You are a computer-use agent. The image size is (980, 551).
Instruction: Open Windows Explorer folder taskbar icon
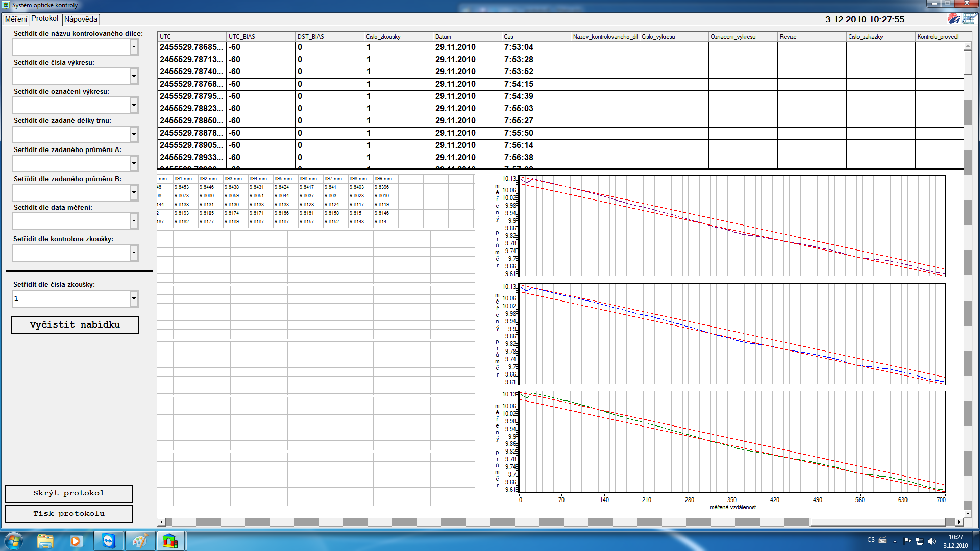[45, 541]
